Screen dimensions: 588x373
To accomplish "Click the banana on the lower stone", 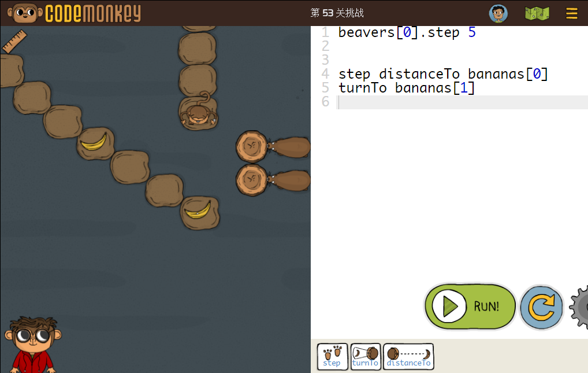I will pos(198,210).
